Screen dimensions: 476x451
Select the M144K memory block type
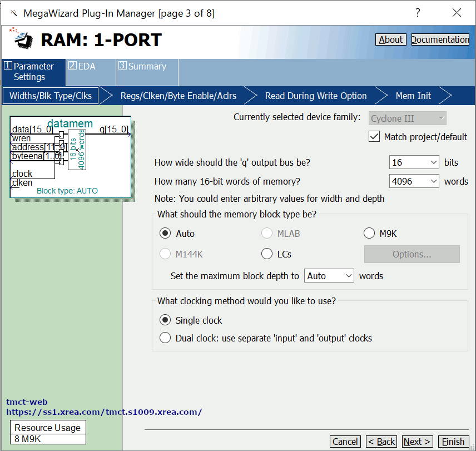tap(165, 254)
